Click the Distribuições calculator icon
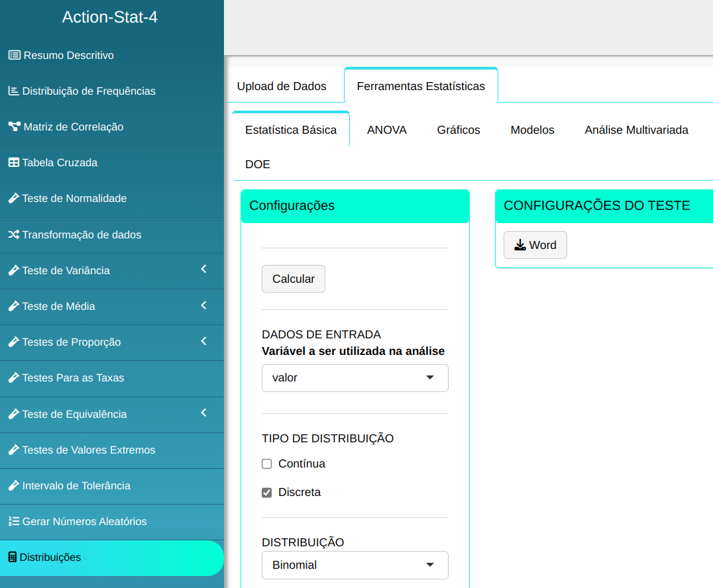The height and width of the screenshot is (588, 713). coord(12,557)
